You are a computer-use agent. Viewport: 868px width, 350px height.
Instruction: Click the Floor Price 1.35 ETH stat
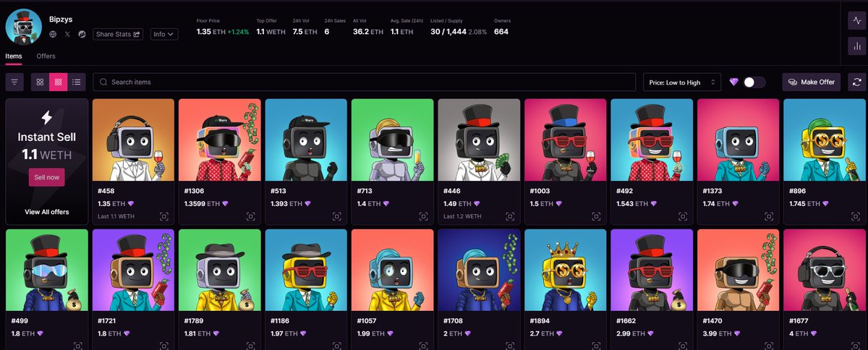point(223,27)
